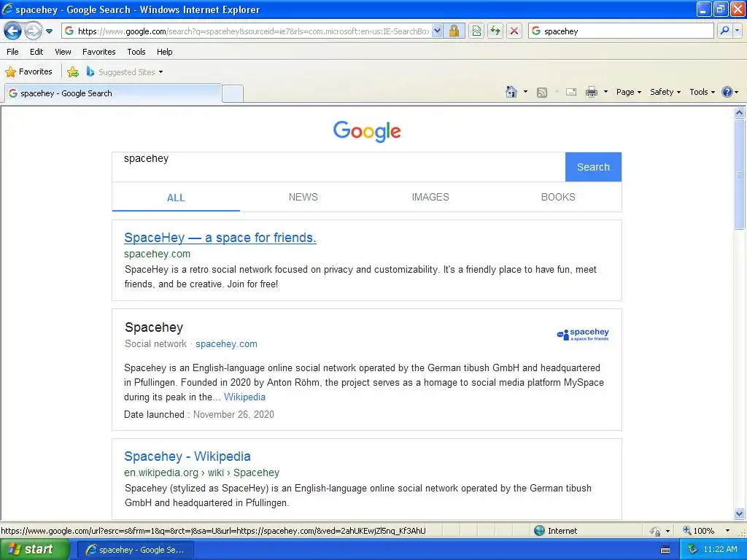Click the spacehey - Google Se... taskbar button
Viewport: 747px width, 560px height.
coord(135,550)
